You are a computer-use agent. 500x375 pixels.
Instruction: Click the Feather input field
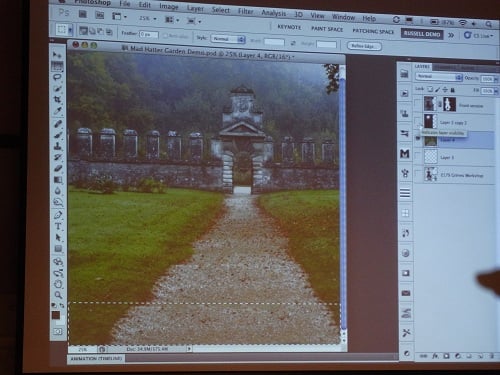click(149, 34)
